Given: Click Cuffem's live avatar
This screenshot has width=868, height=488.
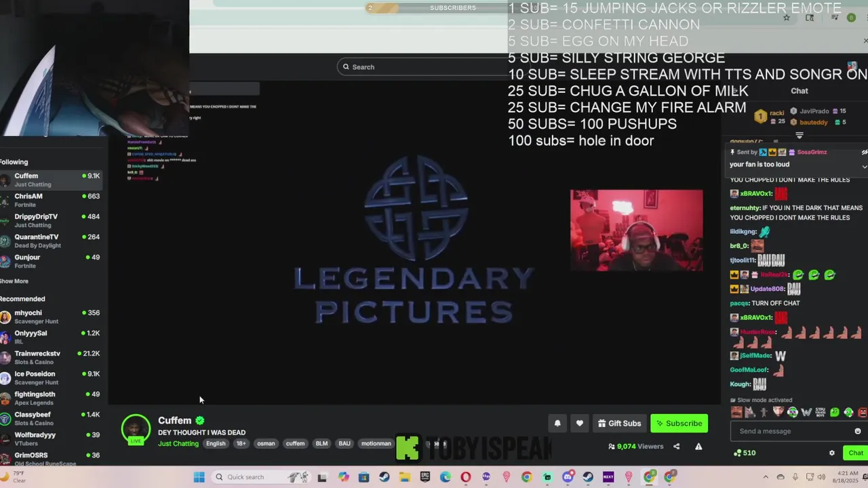Looking at the screenshot, I should tap(136, 429).
